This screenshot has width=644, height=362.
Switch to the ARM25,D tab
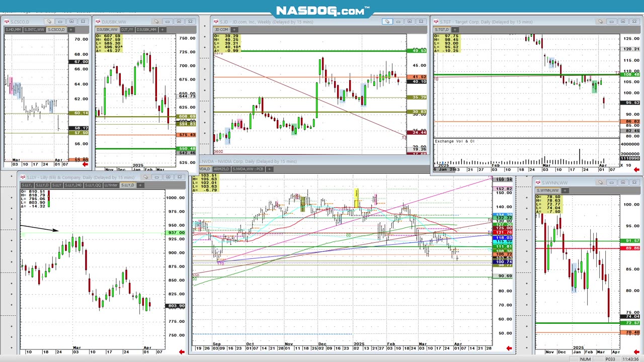point(221,169)
